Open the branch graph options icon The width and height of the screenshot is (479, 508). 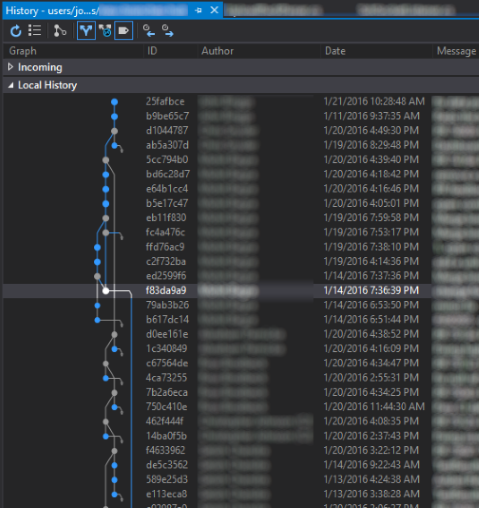pyautogui.click(x=60, y=31)
